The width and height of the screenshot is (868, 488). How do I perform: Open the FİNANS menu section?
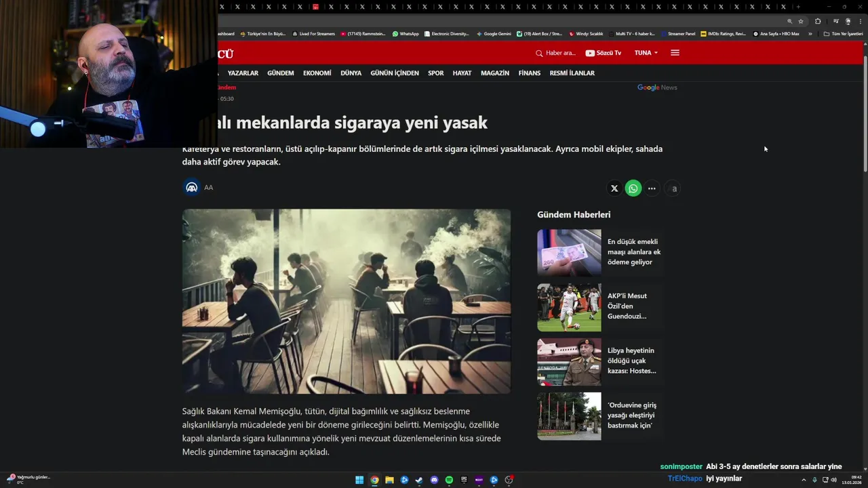[x=530, y=73]
